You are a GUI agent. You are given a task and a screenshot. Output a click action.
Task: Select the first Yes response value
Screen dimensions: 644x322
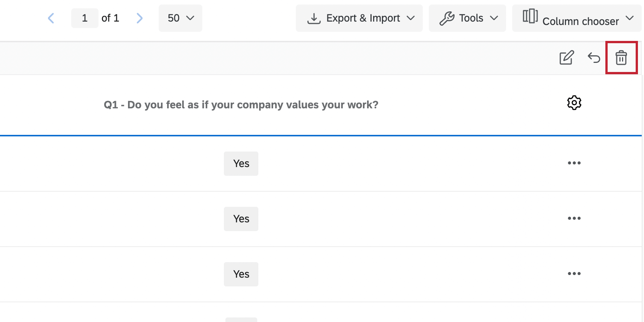point(241,164)
